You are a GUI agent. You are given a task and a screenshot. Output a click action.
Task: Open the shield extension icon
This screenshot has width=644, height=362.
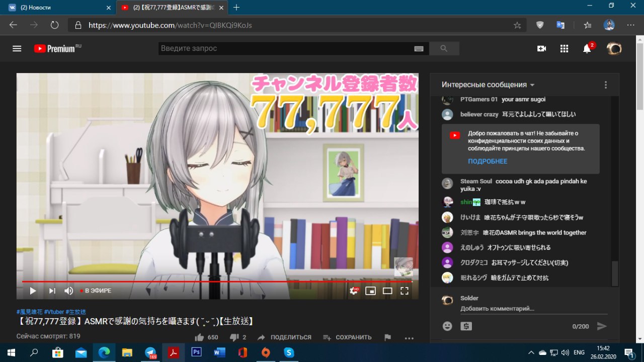[540, 25]
